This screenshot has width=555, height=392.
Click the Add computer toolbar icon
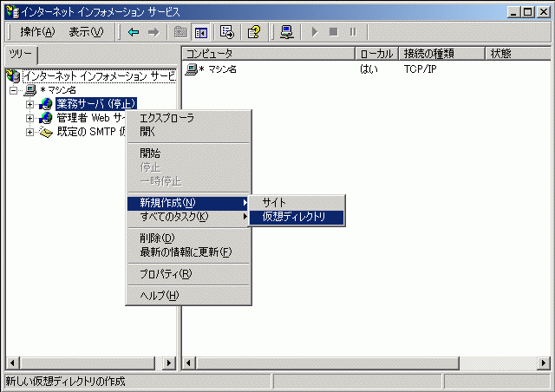click(x=287, y=32)
